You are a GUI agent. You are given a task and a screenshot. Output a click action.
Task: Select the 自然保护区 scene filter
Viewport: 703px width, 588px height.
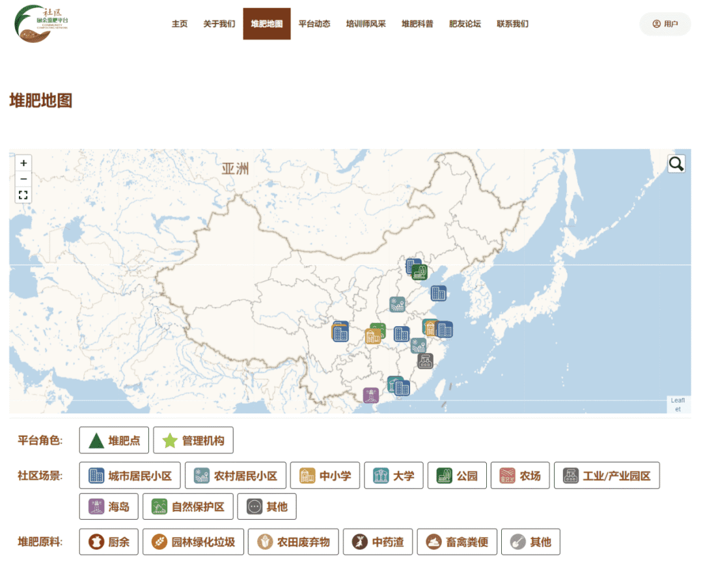pyautogui.click(x=187, y=507)
